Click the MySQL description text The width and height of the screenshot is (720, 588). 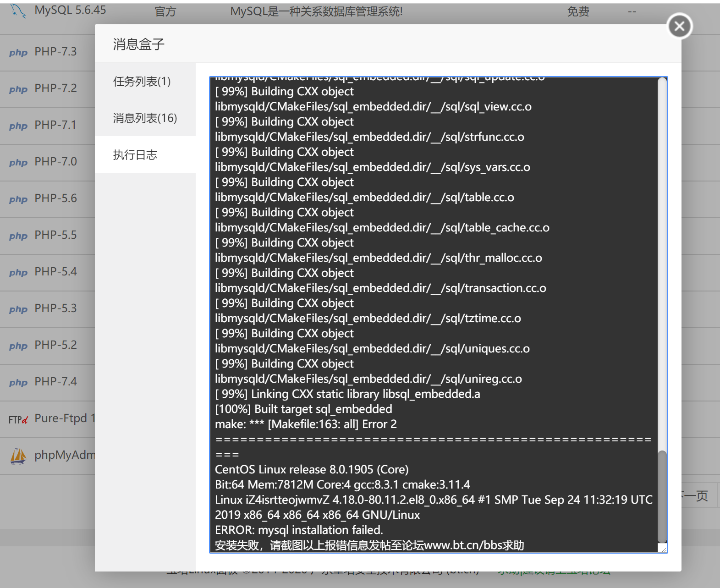pos(317,11)
